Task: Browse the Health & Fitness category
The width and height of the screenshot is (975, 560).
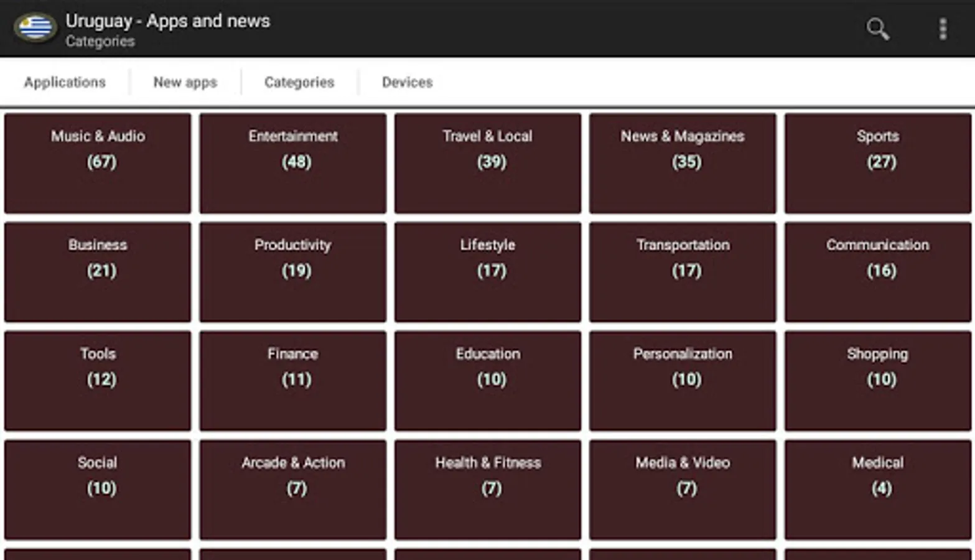Action: (488, 490)
